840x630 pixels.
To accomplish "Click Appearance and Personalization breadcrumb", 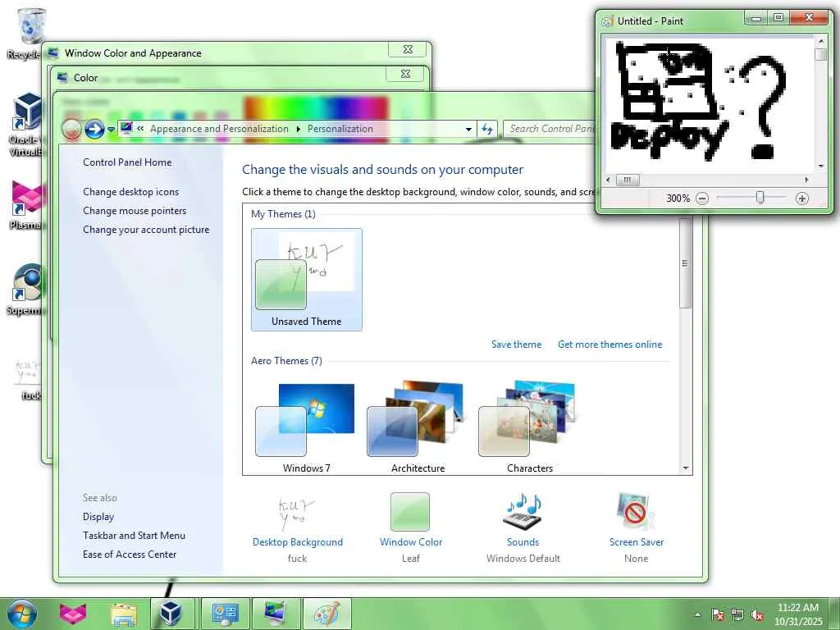I will coord(219,129).
